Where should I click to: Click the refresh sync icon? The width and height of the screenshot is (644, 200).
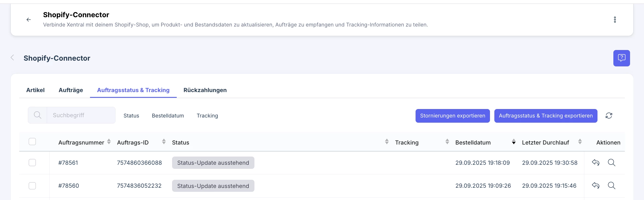point(609,116)
